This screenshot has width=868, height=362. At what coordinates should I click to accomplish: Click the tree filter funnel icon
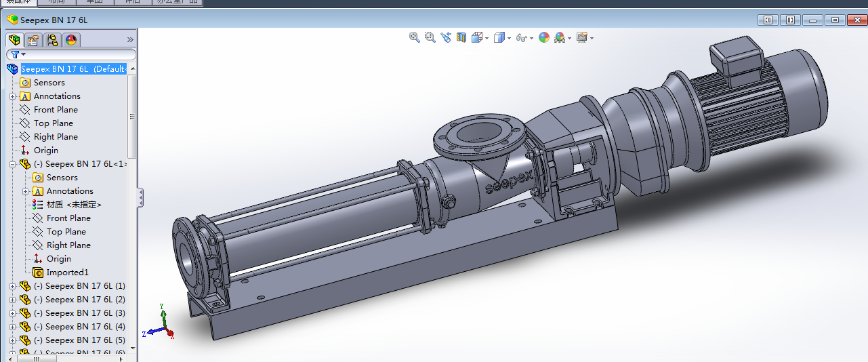tap(16, 54)
